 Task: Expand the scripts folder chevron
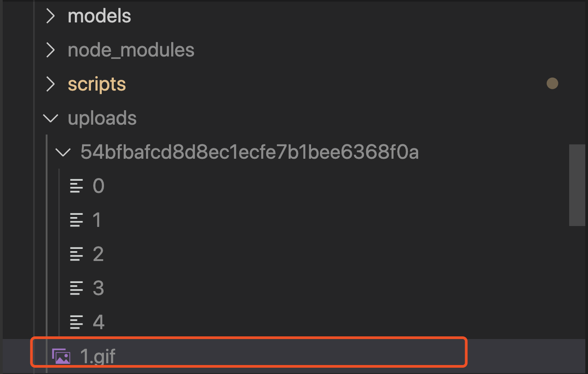click(x=51, y=84)
